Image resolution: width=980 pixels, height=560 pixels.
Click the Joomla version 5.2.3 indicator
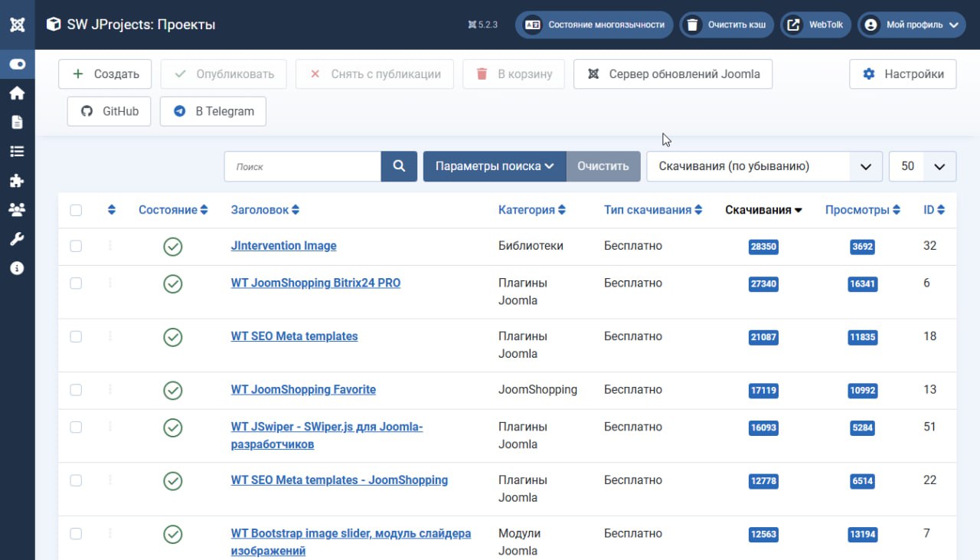482,25
